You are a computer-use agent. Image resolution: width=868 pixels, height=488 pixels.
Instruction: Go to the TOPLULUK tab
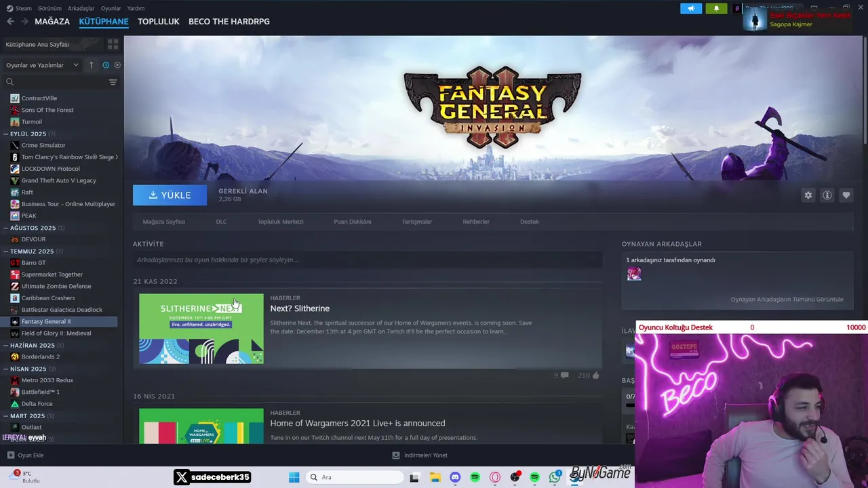tap(158, 22)
